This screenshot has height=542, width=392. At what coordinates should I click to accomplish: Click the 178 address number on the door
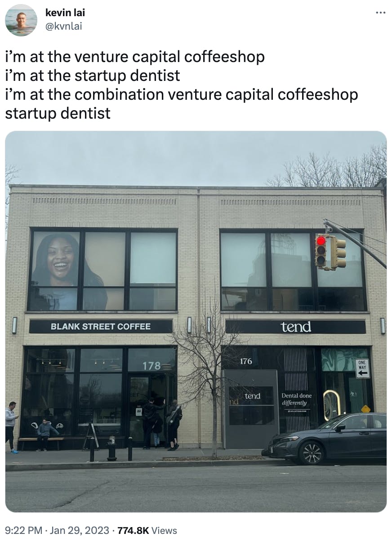point(151,366)
